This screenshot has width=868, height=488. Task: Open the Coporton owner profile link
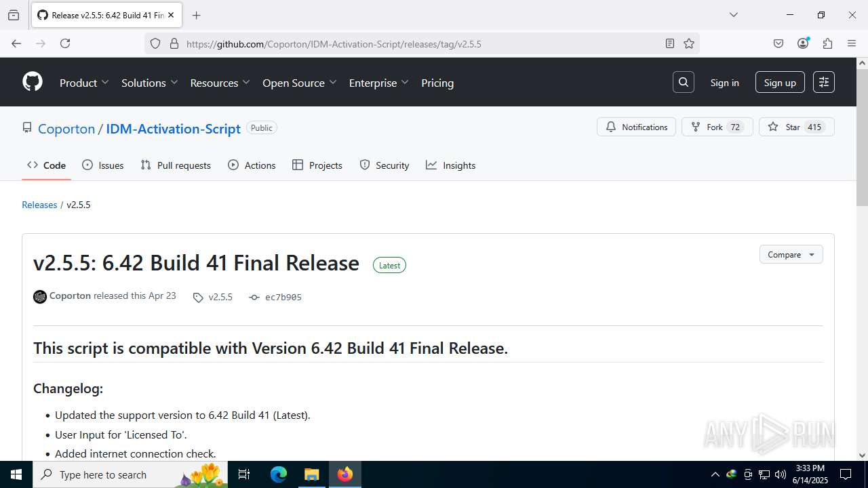coord(66,129)
